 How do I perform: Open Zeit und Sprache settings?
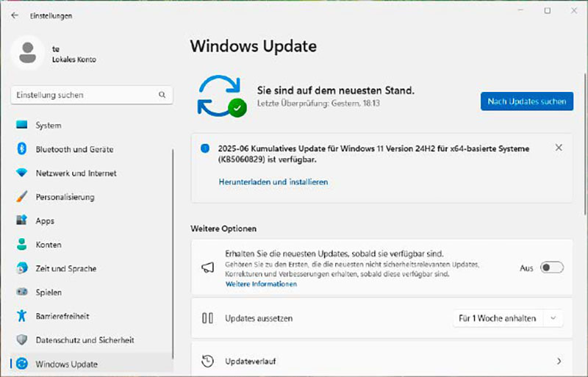coord(91,268)
